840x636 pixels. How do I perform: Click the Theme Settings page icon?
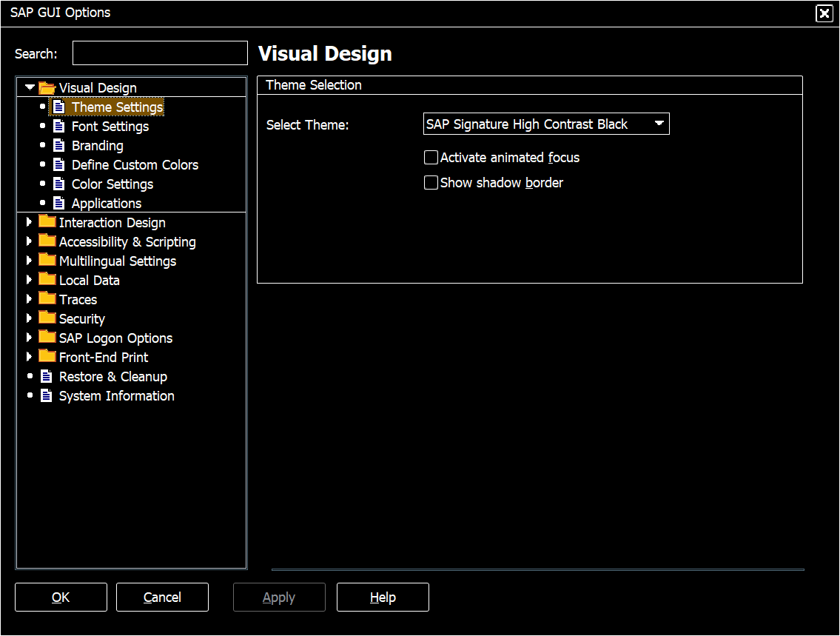point(58,106)
